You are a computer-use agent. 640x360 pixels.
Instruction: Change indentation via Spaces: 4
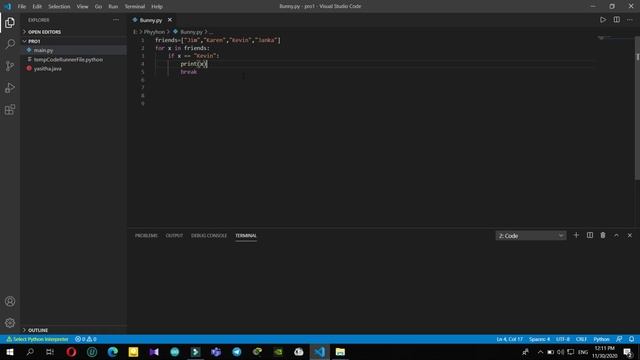[540, 339]
